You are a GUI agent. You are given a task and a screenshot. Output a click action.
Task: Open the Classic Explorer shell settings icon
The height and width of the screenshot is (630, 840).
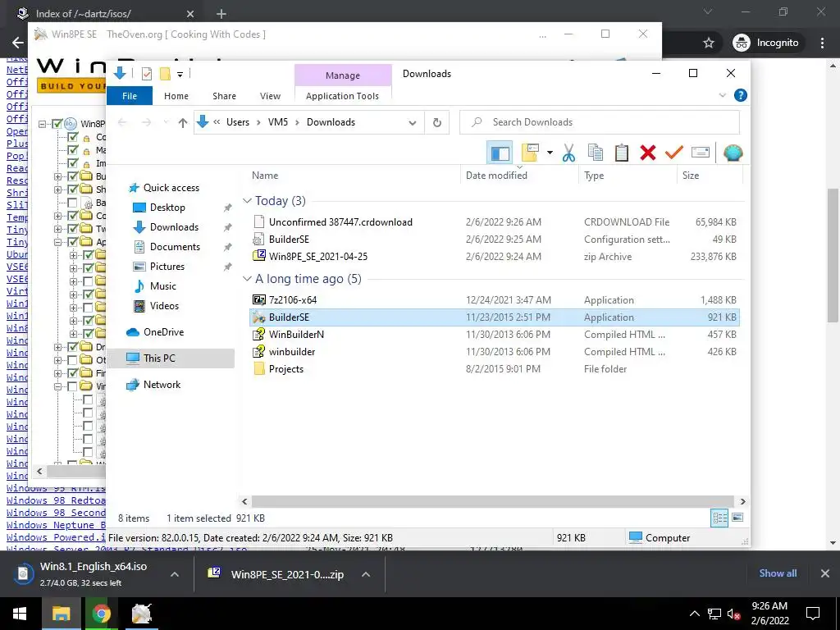pos(733,153)
